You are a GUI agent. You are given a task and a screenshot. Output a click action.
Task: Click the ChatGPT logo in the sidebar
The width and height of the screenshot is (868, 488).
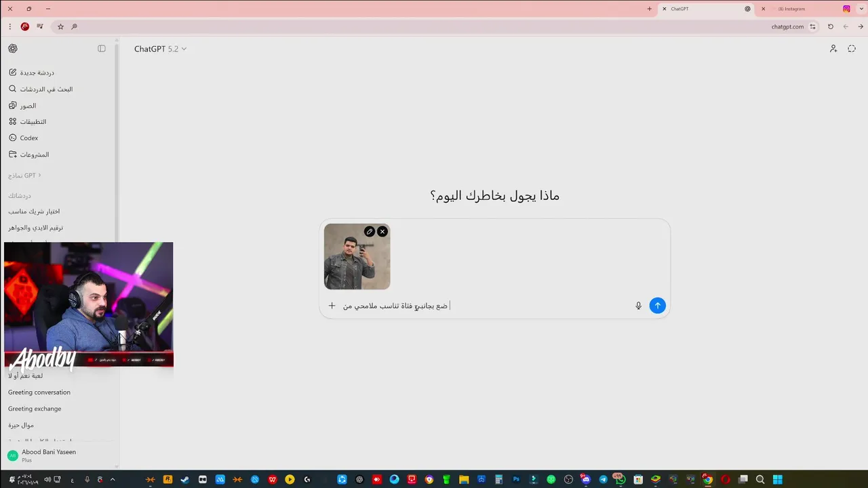click(13, 49)
